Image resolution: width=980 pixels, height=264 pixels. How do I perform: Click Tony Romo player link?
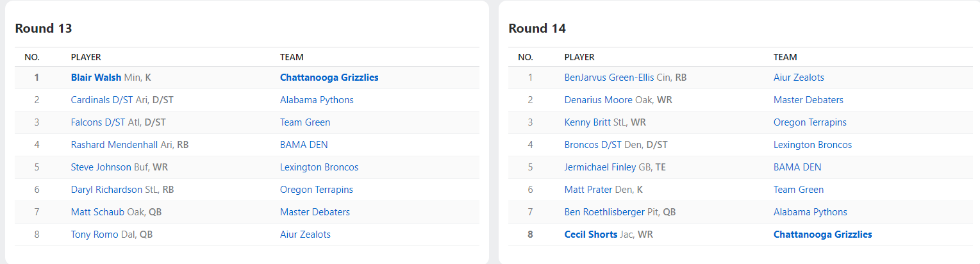coord(94,235)
